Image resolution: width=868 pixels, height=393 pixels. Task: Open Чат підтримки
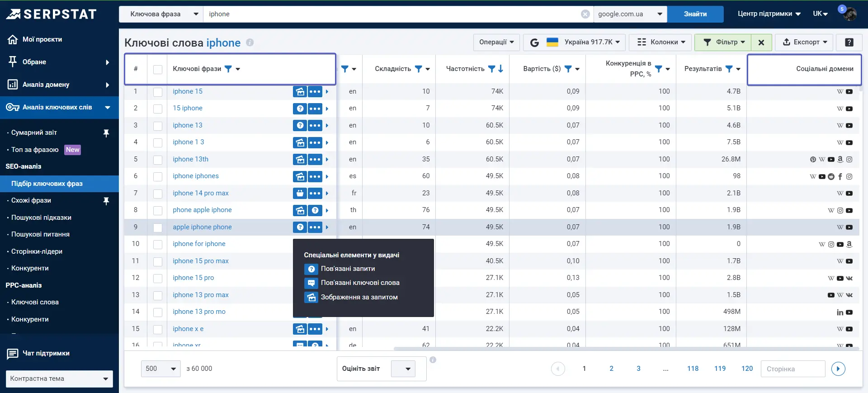[x=38, y=353]
